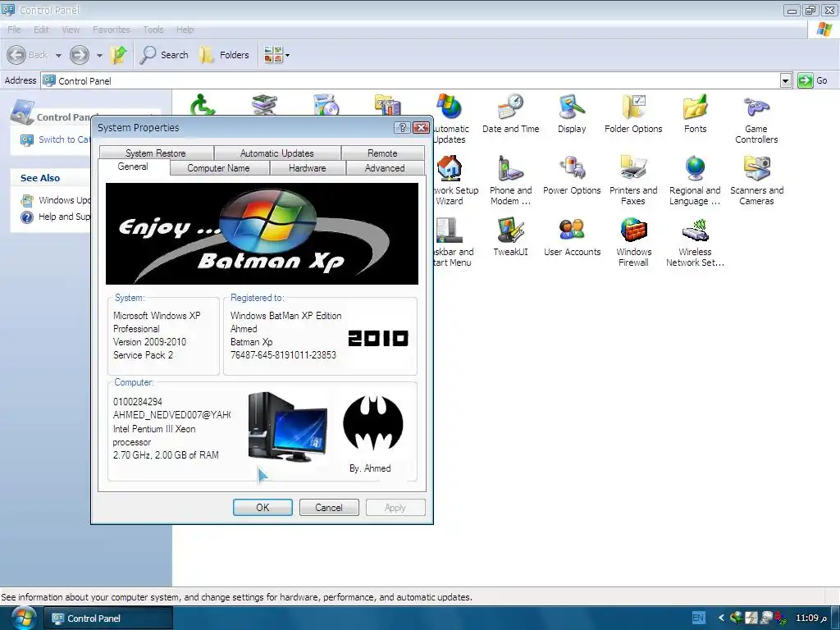840x630 pixels.
Task: Open Windows Firewall icon
Action: tap(633, 242)
